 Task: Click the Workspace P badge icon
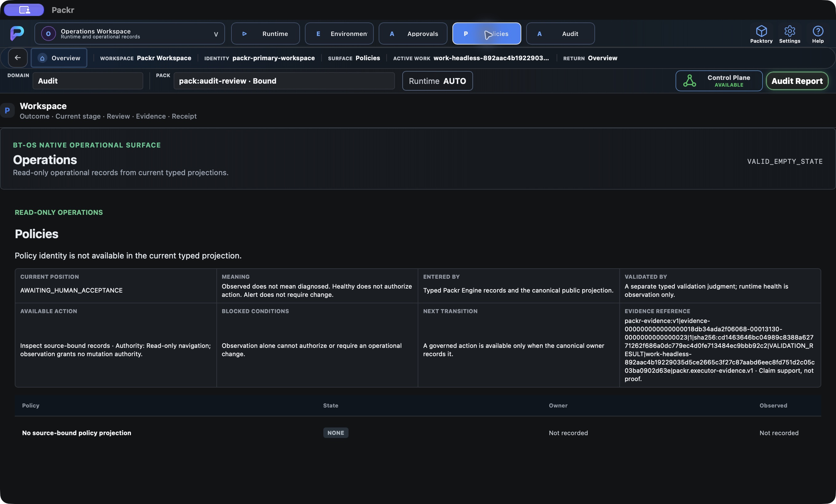(x=7, y=111)
